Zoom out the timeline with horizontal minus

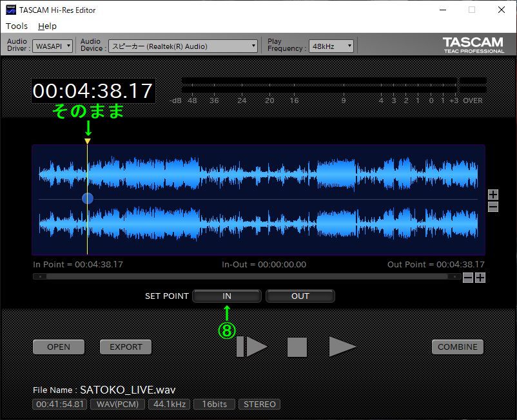coord(468,278)
